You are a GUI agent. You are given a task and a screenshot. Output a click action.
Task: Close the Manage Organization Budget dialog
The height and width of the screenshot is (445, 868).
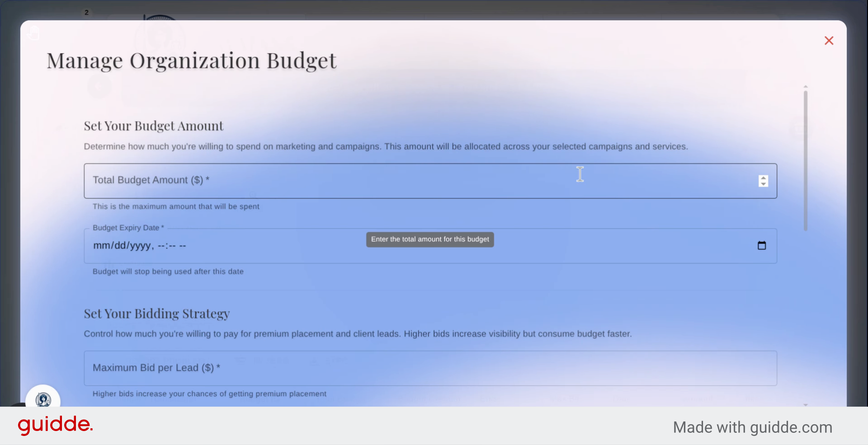pyautogui.click(x=829, y=41)
